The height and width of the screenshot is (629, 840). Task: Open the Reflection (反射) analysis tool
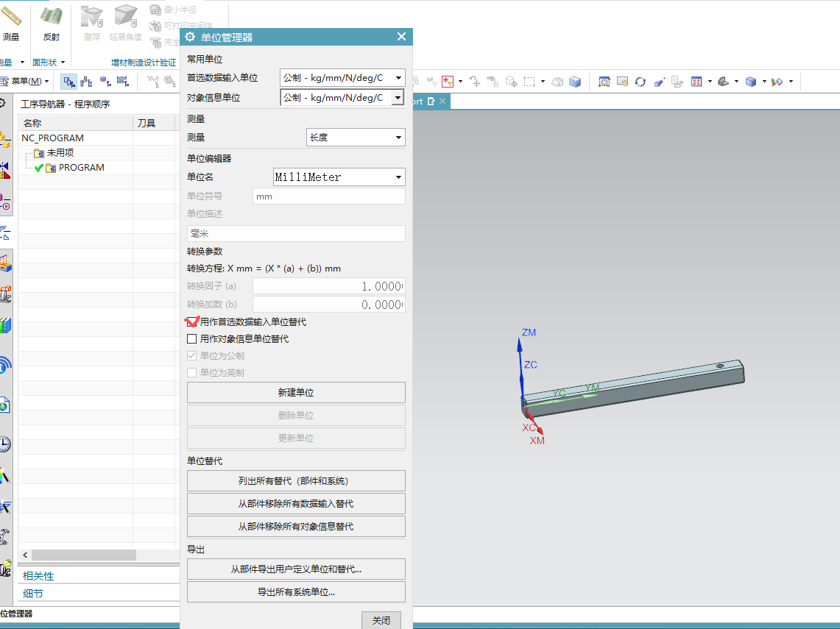(x=52, y=23)
